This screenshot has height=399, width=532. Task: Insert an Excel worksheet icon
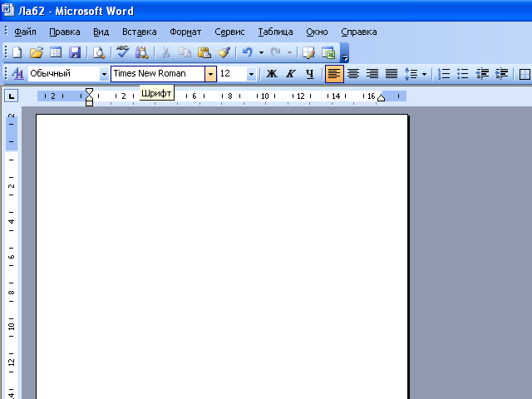coord(328,52)
